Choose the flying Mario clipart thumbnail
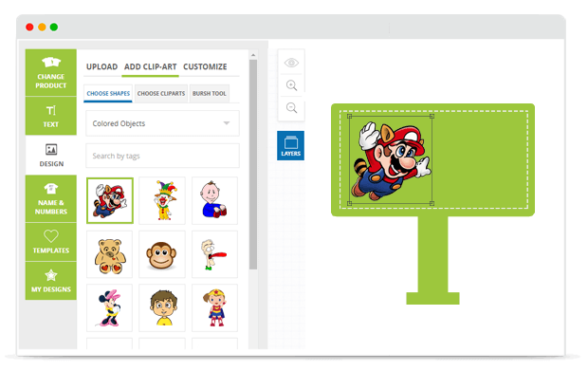588x371 pixels. coord(110,201)
